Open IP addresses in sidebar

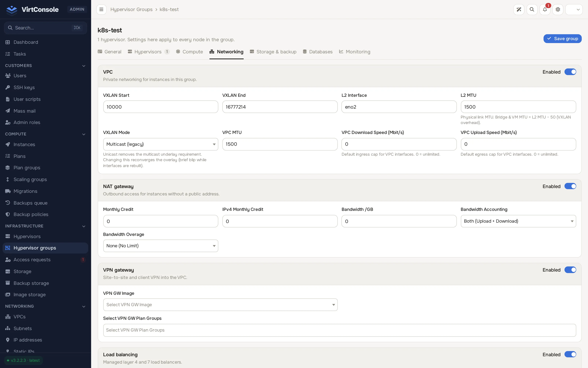click(45, 340)
